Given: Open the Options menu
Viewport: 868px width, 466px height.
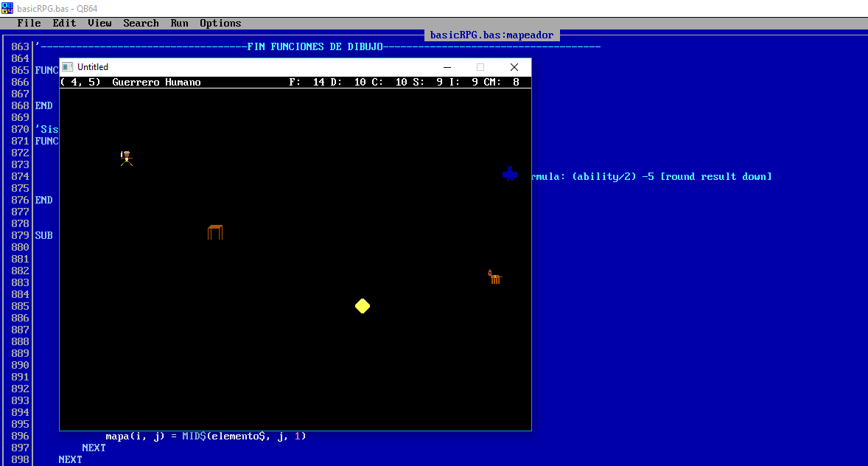Looking at the screenshot, I should (220, 23).
